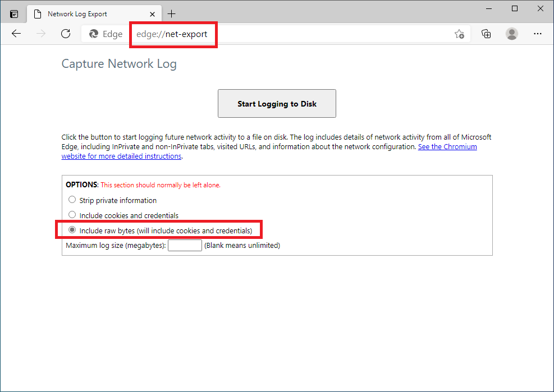
Task: Click the Forward navigation arrow
Action: [x=41, y=34]
